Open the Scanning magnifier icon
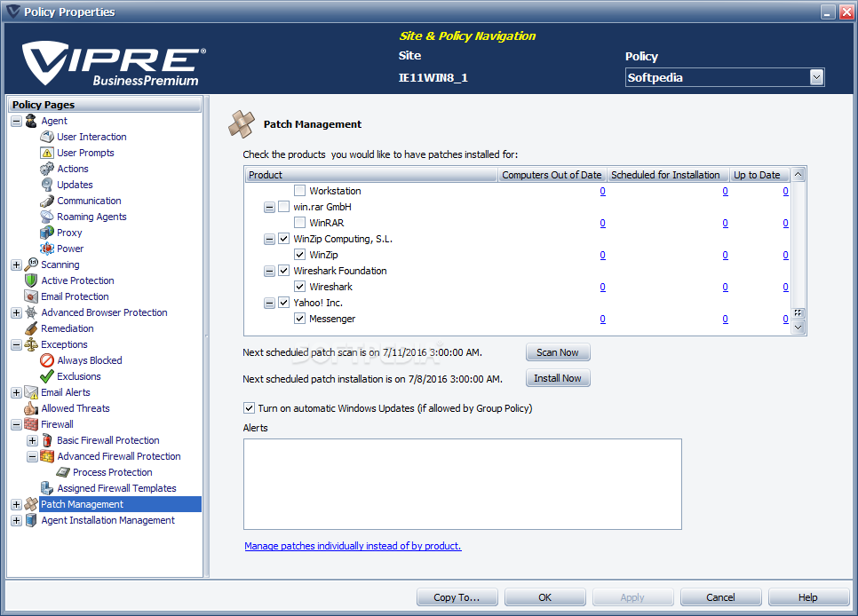This screenshot has width=858, height=616. click(x=31, y=265)
